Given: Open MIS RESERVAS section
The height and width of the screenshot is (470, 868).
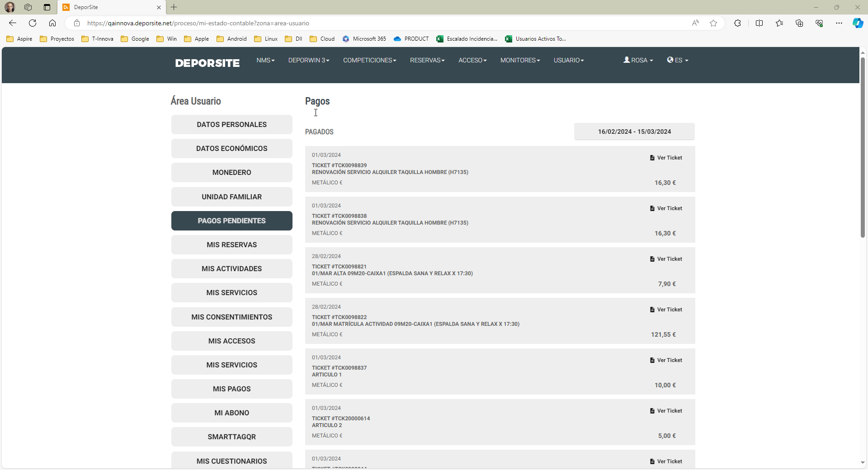Looking at the screenshot, I should point(232,244).
